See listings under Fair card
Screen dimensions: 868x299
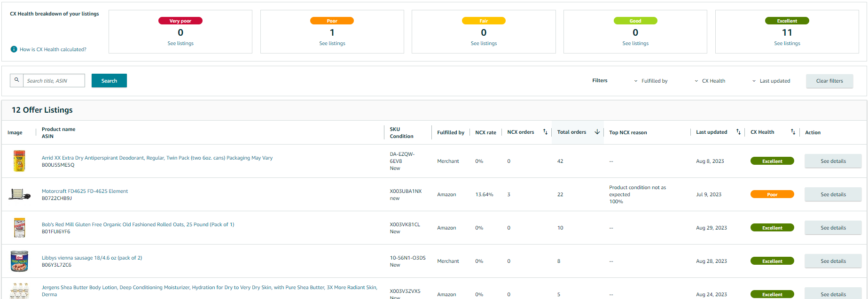[x=484, y=43]
